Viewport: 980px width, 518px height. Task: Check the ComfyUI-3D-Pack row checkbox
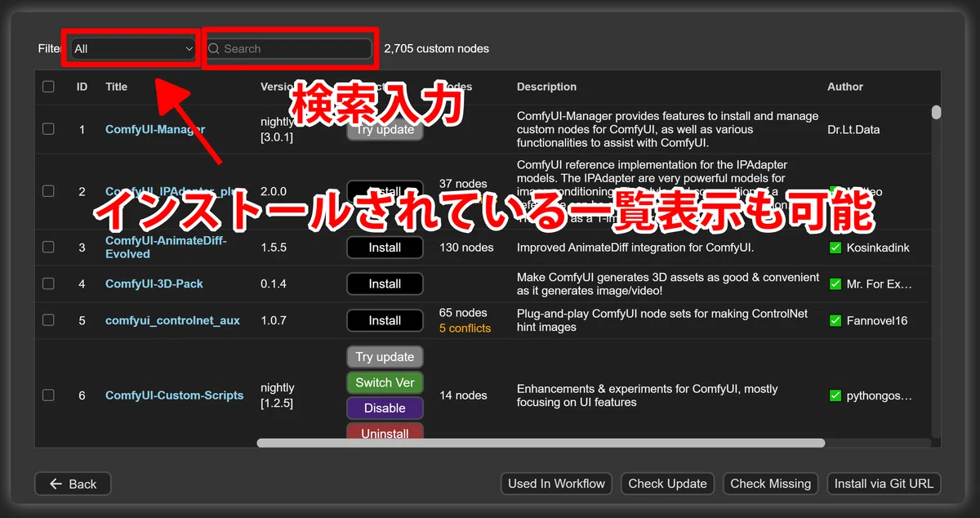[48, 284]
